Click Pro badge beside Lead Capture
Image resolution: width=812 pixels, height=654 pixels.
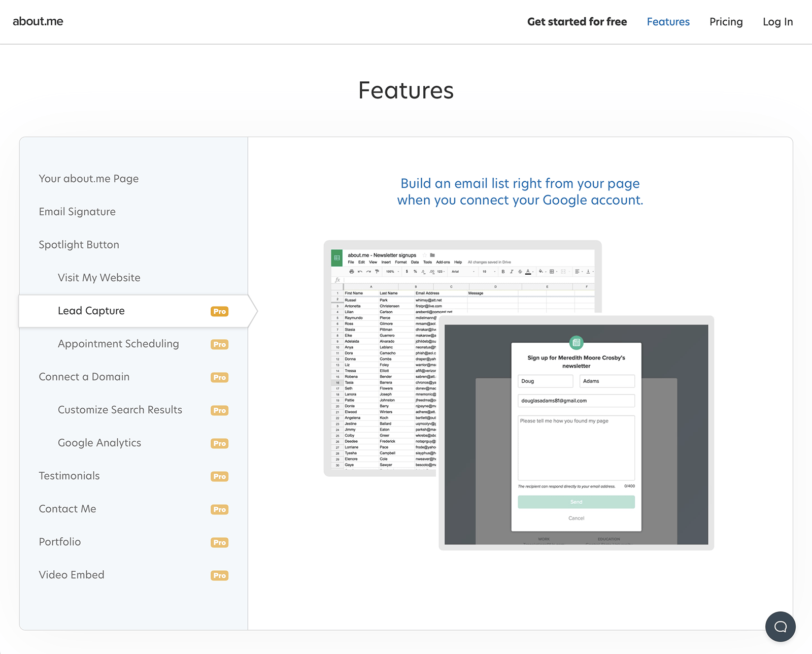tap(220, 311)
